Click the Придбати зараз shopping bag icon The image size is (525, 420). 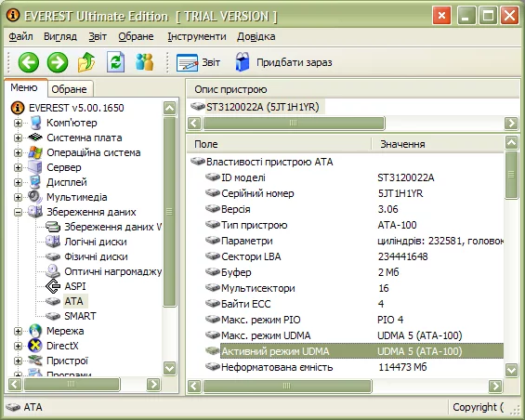243,62
